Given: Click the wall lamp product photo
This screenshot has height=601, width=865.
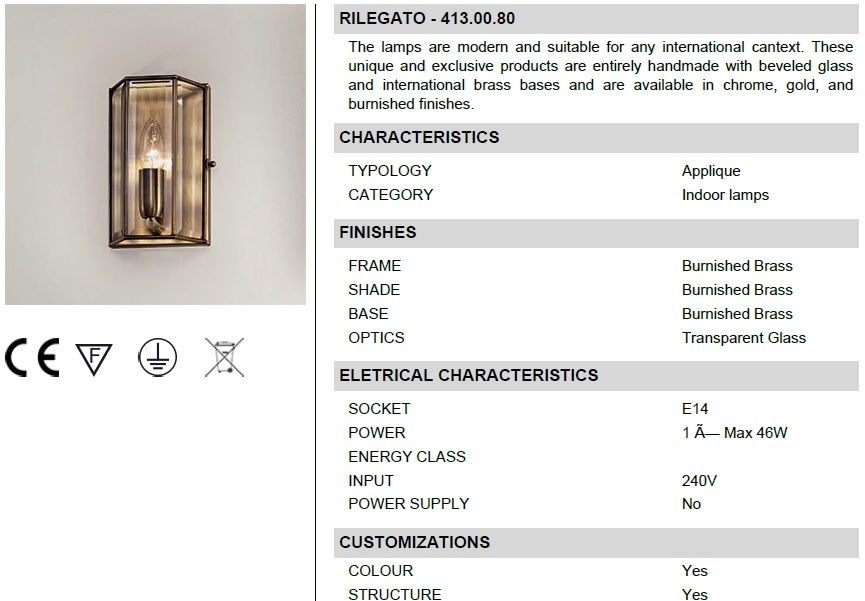Looking at the screenshot, I should point(156,155).
